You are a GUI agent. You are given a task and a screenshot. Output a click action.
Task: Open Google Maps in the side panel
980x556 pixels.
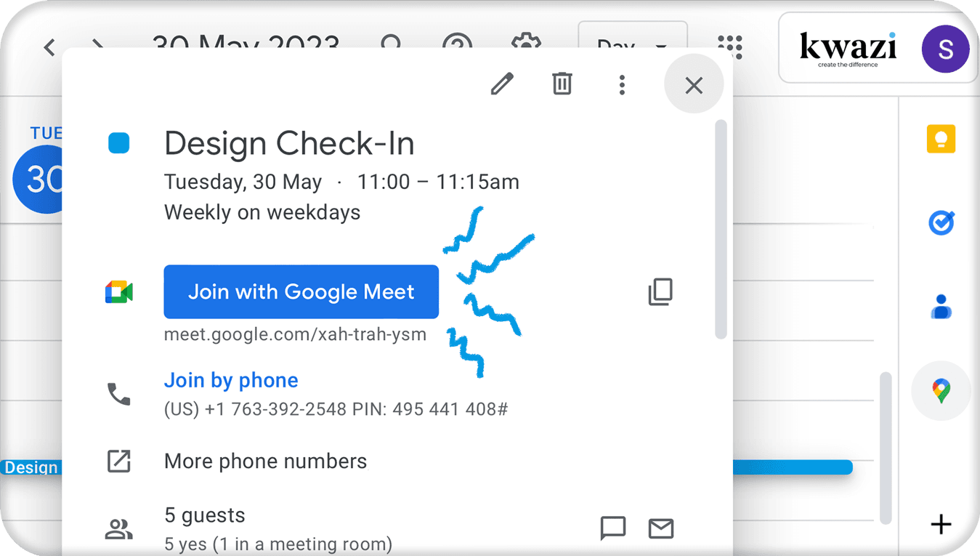(941, 391)
